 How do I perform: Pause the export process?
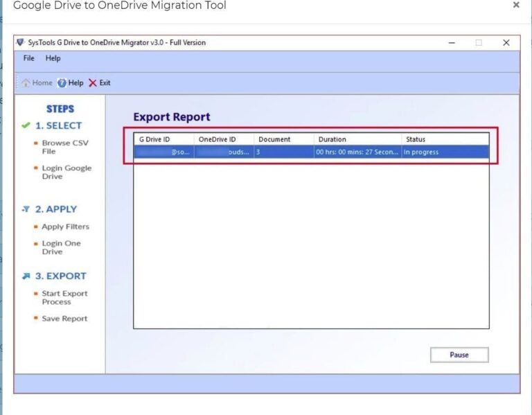(459, 355)
